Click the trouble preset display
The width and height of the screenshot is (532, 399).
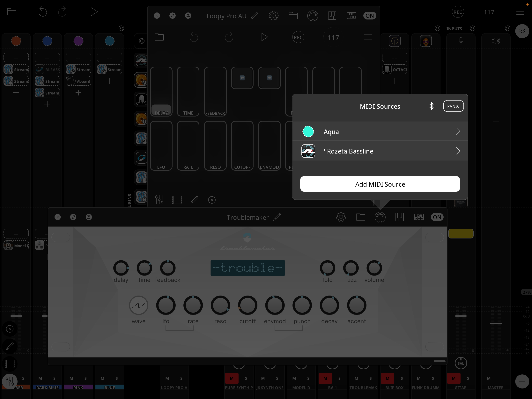click(248, 268)
